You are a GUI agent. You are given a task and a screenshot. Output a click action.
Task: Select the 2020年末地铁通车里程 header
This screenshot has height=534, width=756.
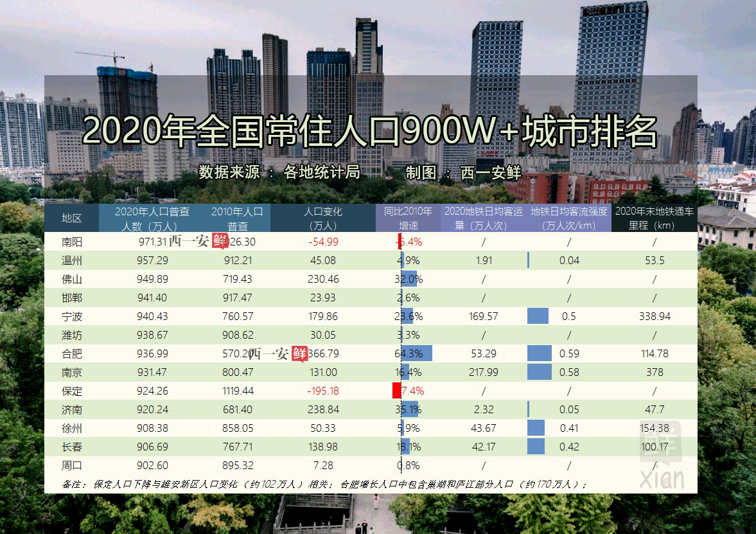(655, 218)
